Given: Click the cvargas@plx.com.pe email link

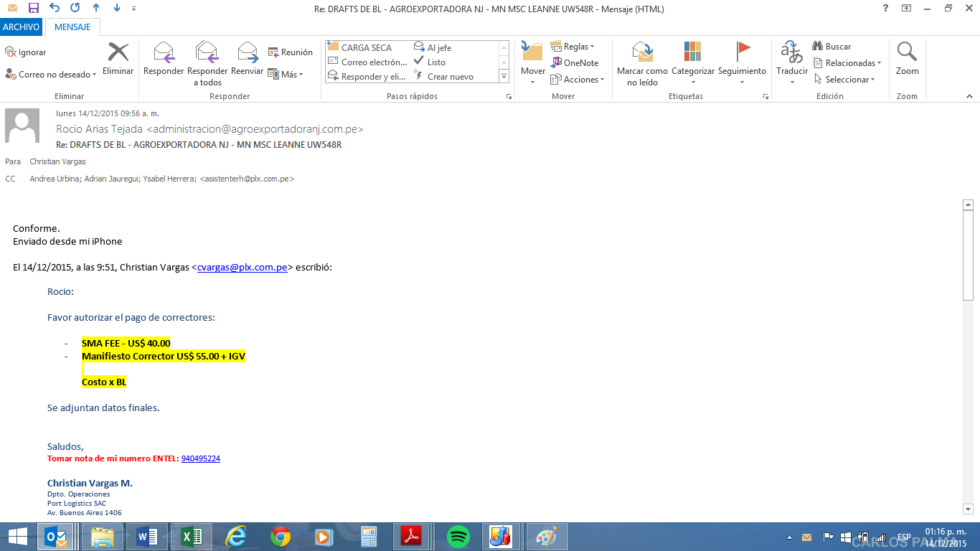Looking at the screenshot, I should click(x=242, y=268).
